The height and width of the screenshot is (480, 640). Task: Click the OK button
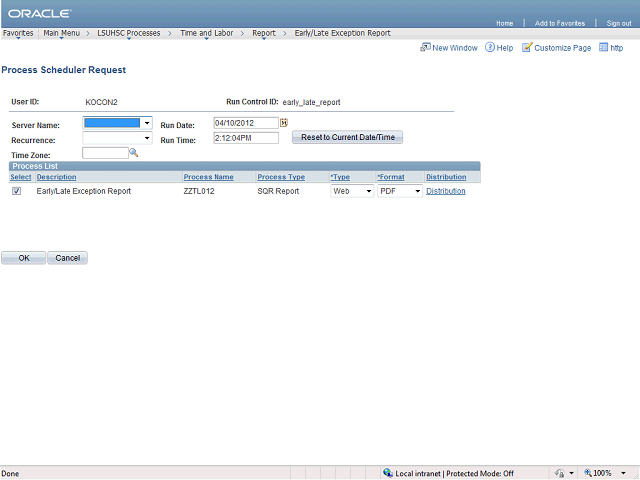(24, 258)
